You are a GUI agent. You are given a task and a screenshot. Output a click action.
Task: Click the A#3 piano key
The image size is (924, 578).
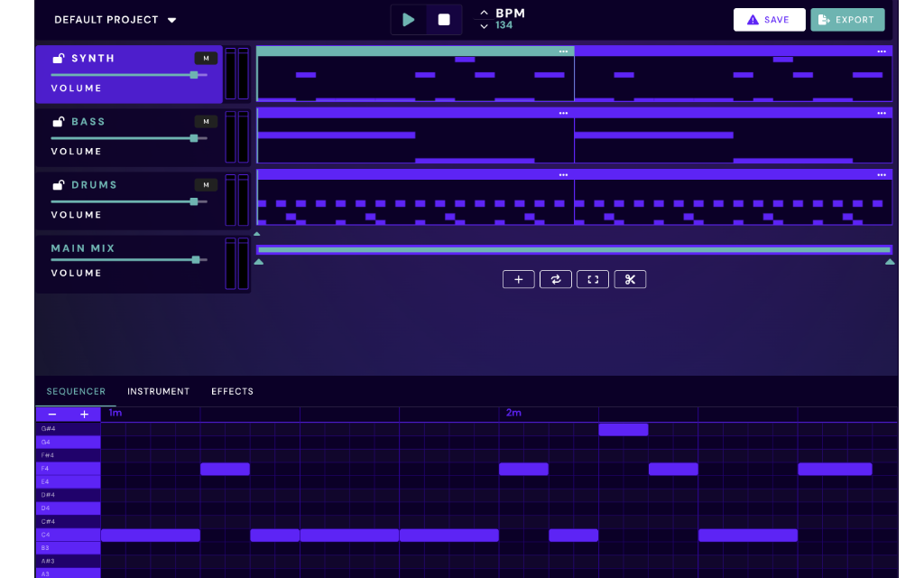tap(69, 562)
